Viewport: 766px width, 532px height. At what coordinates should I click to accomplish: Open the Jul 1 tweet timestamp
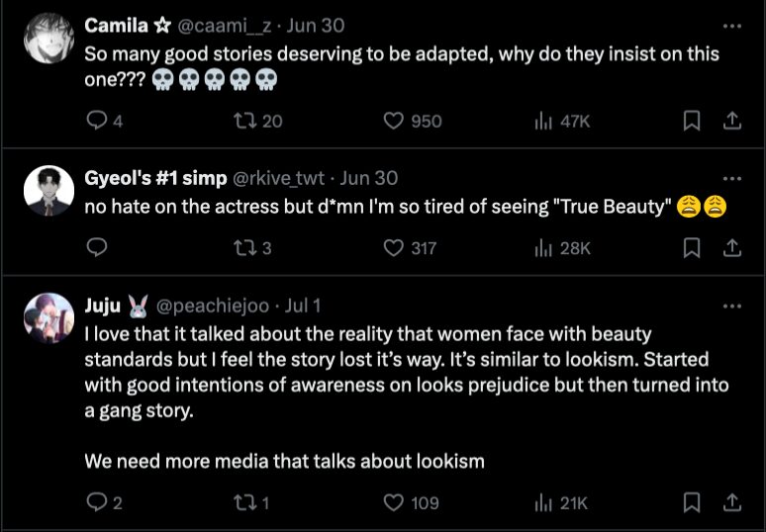tap(302, 306)
